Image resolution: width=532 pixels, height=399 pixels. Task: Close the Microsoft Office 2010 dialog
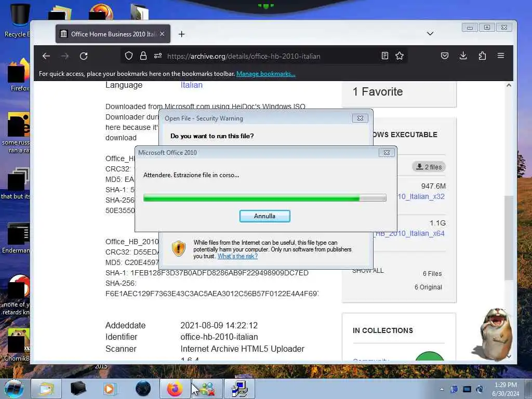pos(387,153)
